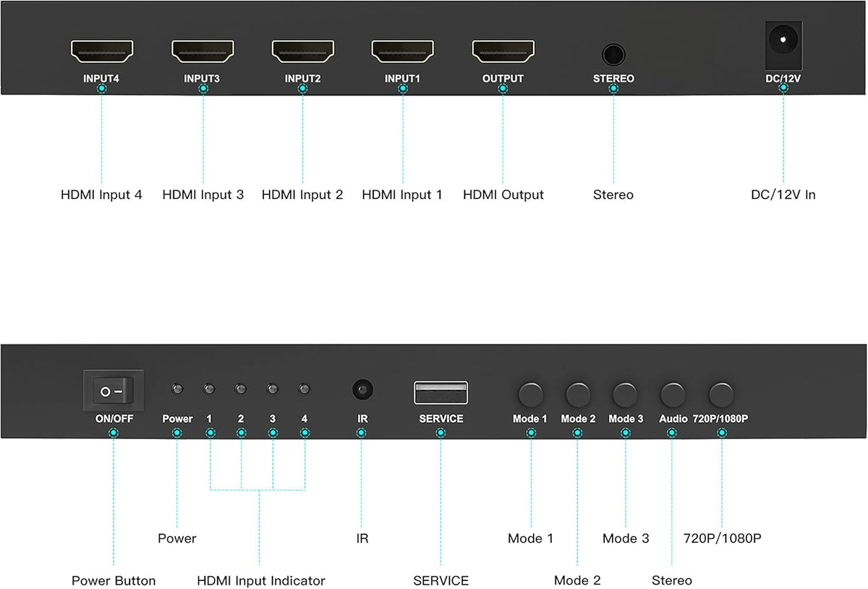868x589 pixels.
Task: Click the 'DC/12V In' caption
Action: pos(783,195)
